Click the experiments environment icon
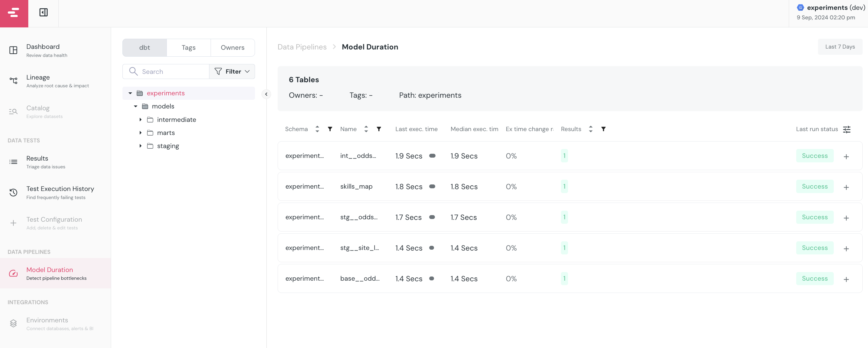This screenshot has height=348, width=868. click(x=800, y=7)
